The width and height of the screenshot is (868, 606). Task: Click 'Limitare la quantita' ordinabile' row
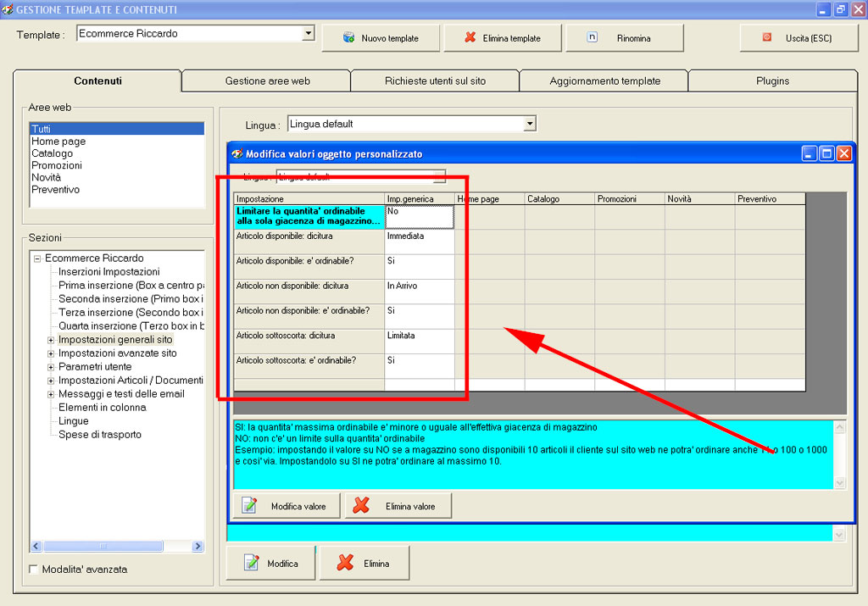[309, 216]
